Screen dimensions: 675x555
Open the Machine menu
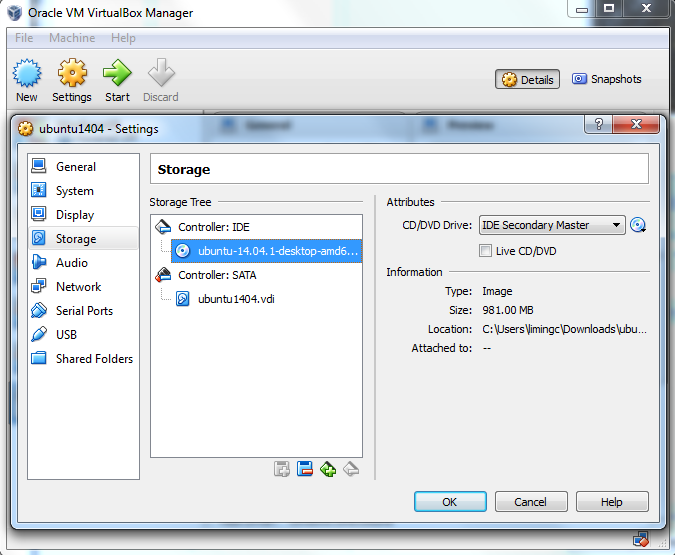pos(72,38)
